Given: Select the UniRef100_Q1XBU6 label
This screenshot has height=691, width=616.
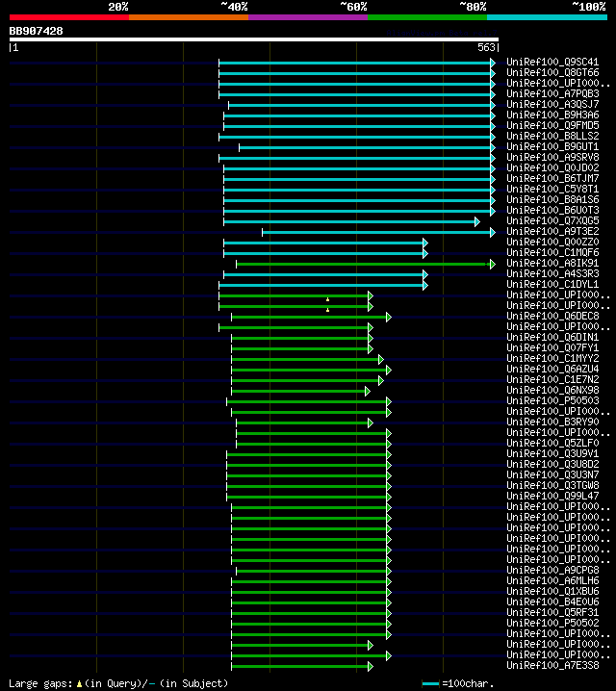Looking at the screenshot, I should (552, 591).
